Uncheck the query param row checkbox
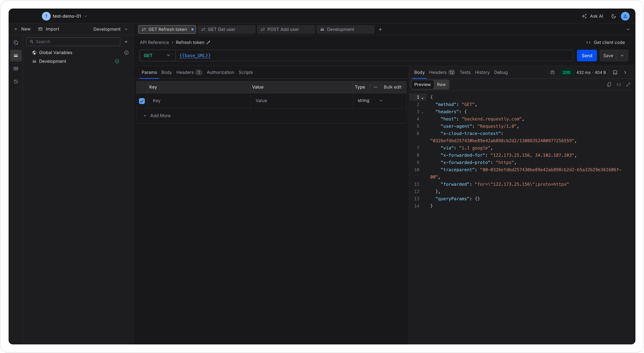 tap(142, 101)
